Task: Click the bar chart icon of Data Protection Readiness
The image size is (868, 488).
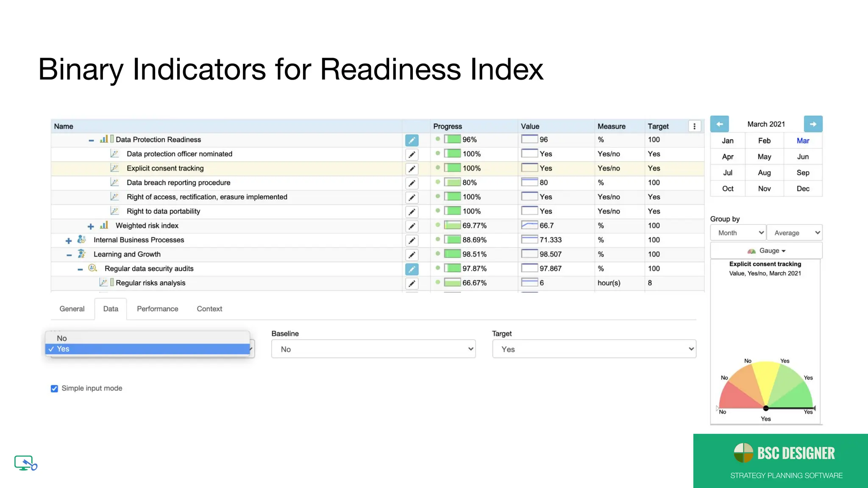Action: (x=104, y=139)
